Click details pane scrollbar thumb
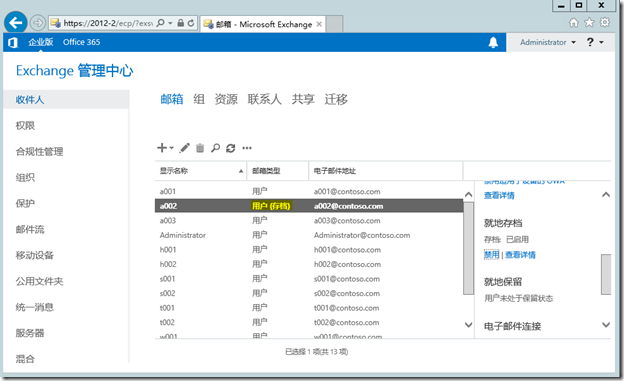 click(x=606, y=274)
